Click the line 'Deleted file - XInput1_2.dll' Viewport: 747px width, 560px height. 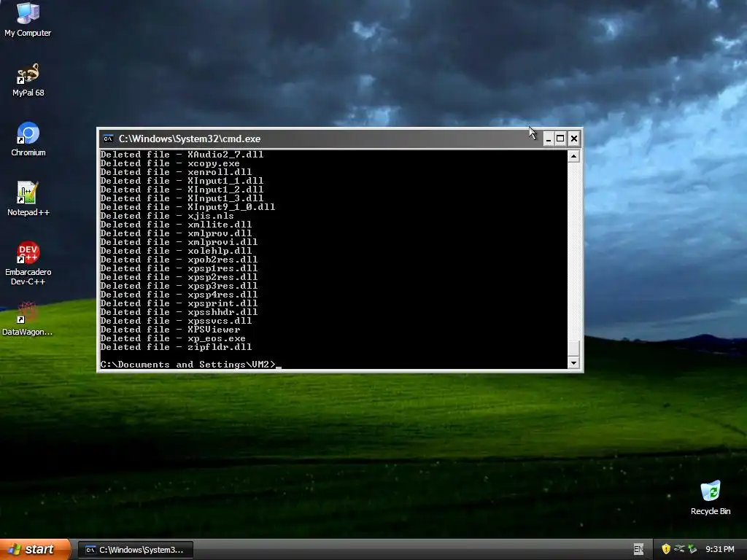click(x=182, y=190)
